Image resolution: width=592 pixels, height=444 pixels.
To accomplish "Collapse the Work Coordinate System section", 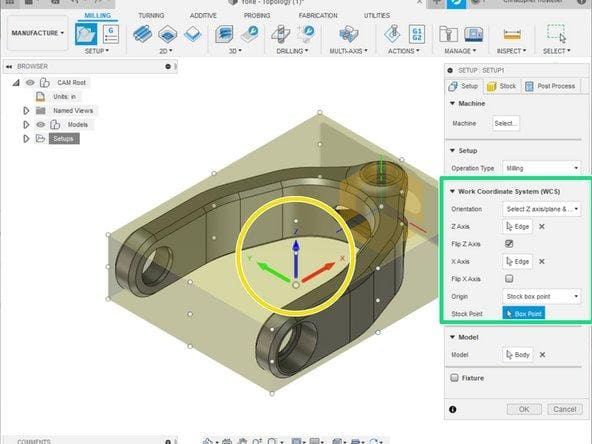I will coord(452,191).
